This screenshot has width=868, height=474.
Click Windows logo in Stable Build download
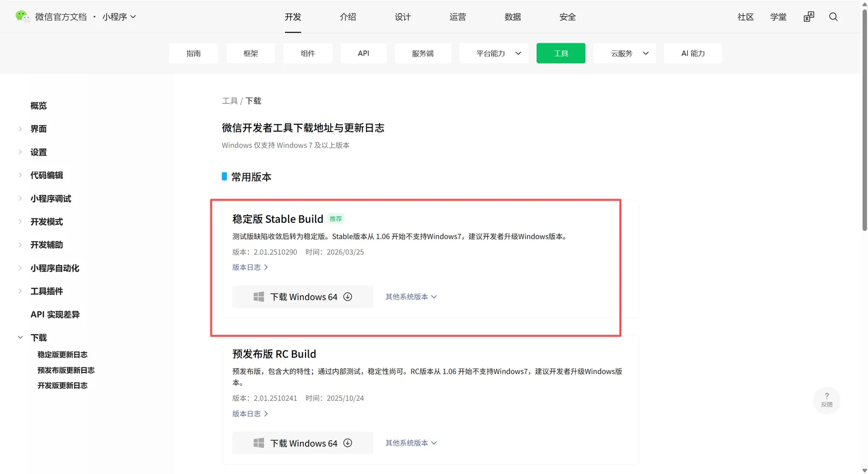pyautogui.click(x=259, y=297)
